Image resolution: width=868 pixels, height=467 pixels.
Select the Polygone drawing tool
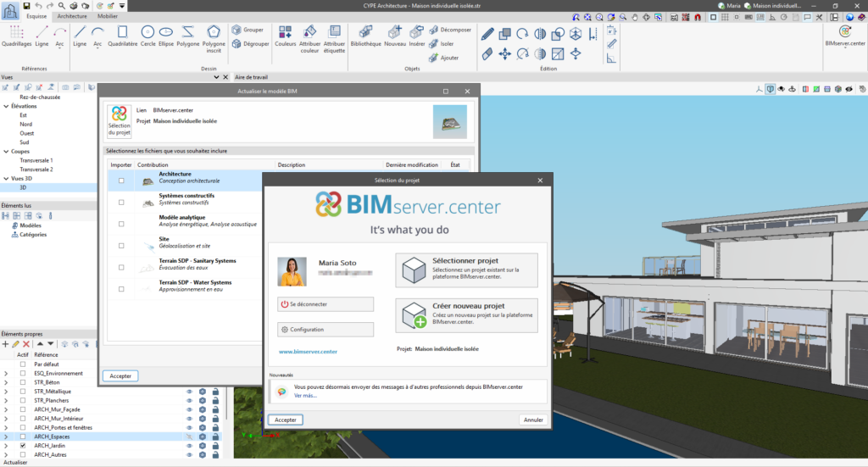pos(187,36)
